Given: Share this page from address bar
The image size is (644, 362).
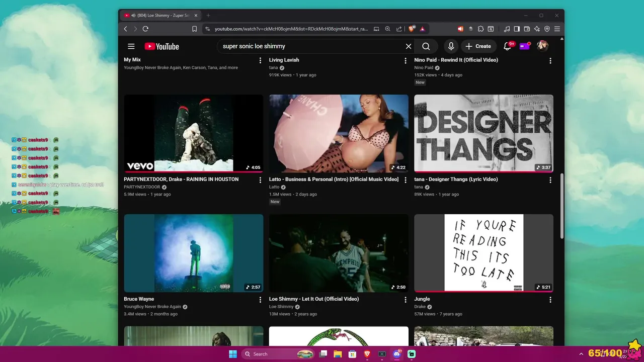Looking at the screenshot, I should pyautogui.click(x=399, y=29).
